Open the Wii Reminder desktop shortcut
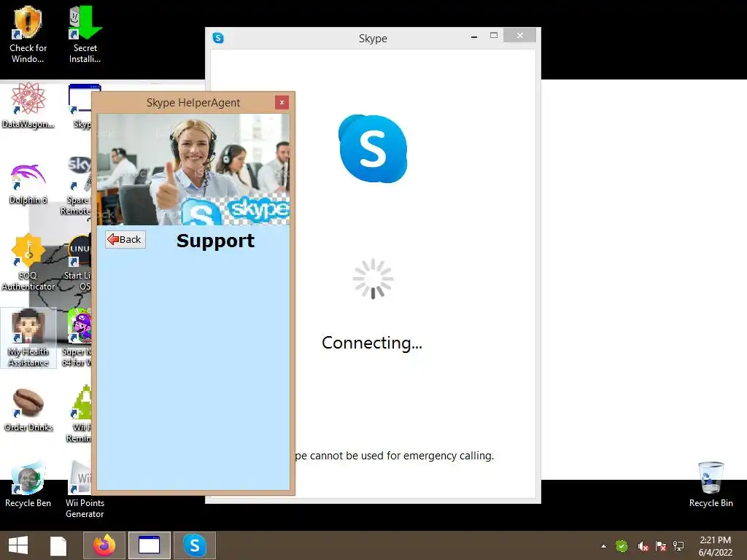This screenshot has height=560, width=747. pos(79,413)
